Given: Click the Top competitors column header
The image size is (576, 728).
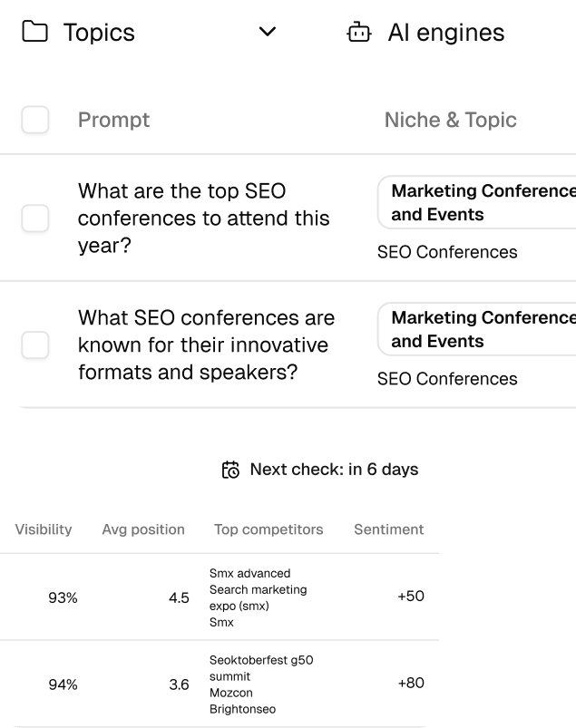Looking at the screenshot, I should click(x=268, y=529).
